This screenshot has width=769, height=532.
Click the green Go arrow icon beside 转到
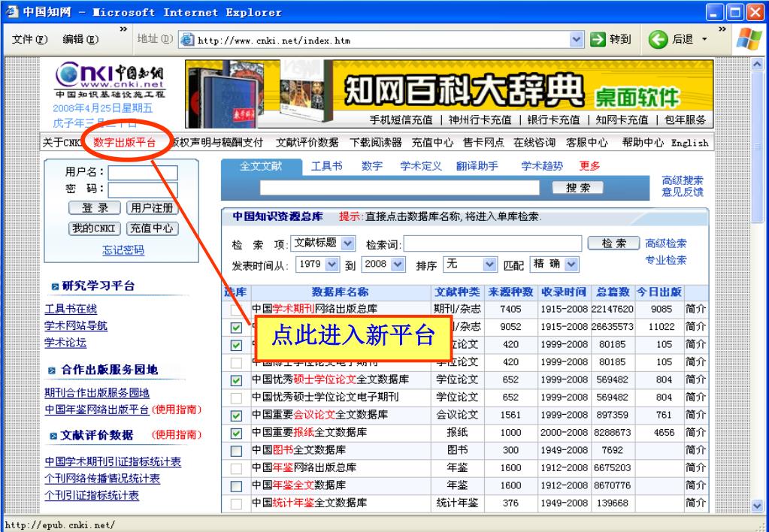coord(598,39)
